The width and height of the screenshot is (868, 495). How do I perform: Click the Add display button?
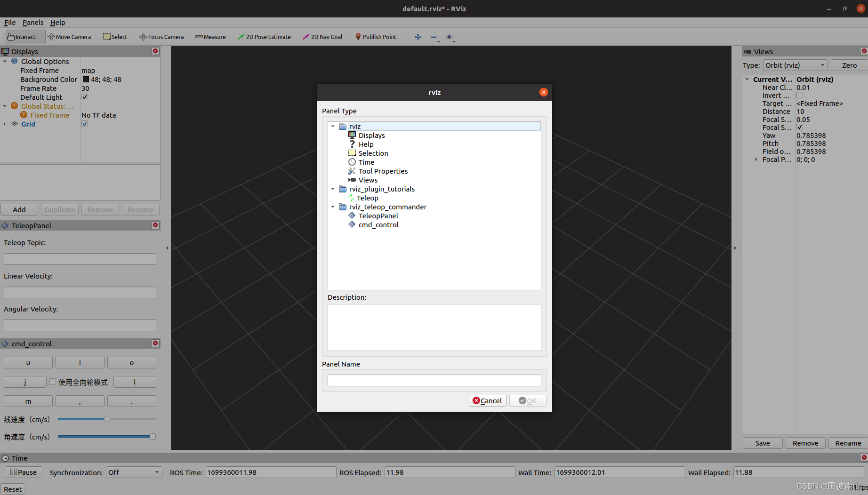(x=19, y=209)
